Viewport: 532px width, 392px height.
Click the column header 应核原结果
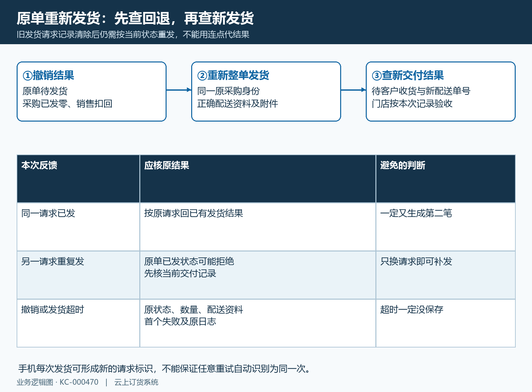tap(258, 179)
